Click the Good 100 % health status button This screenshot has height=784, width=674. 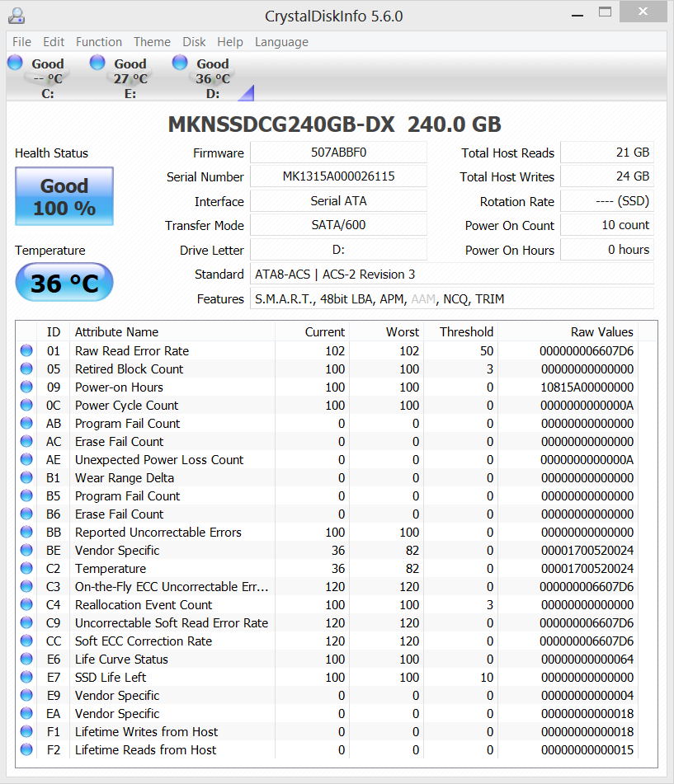click(64, 196)
